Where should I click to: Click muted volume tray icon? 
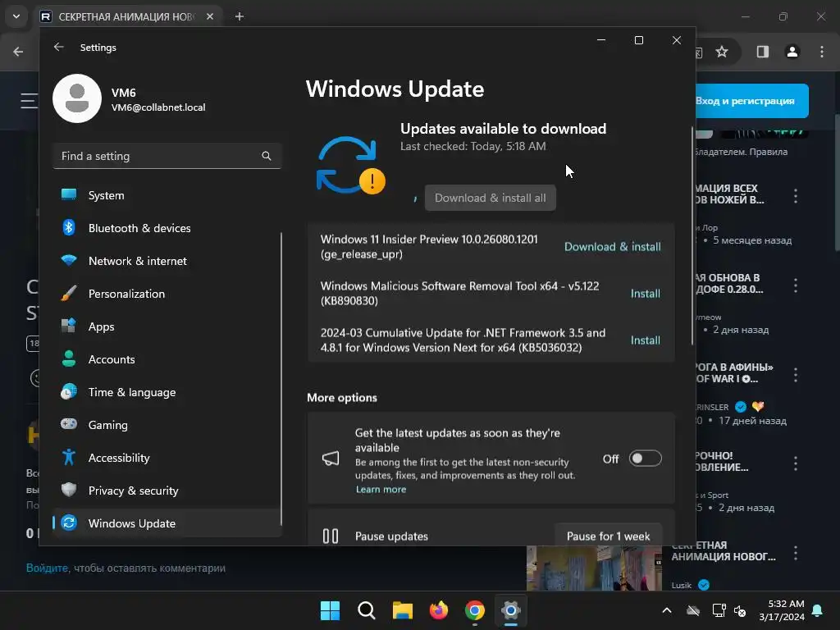click(740, 610)
